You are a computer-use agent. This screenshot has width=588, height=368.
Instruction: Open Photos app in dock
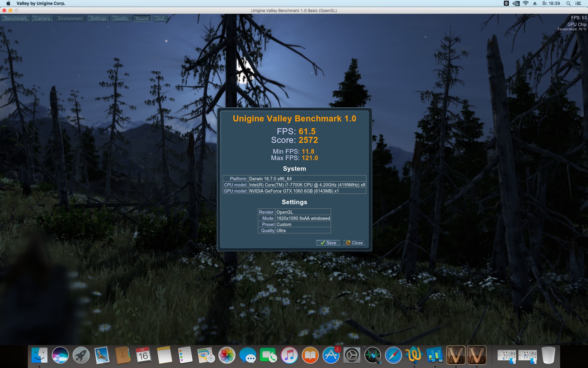pos(227,355)
